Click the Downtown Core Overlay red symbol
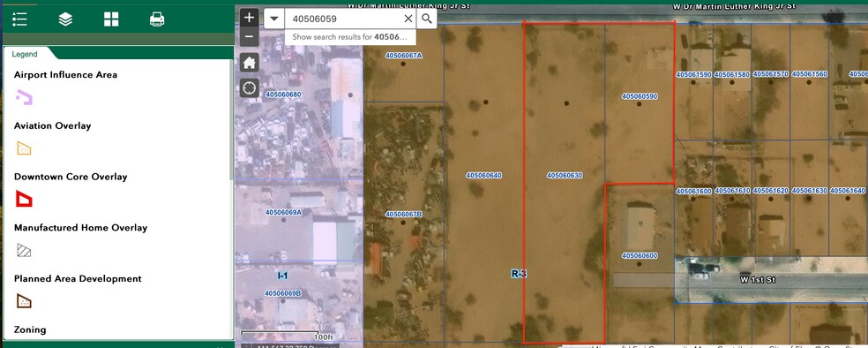This screenshot has height=348, width=868. tap(24, 199)
